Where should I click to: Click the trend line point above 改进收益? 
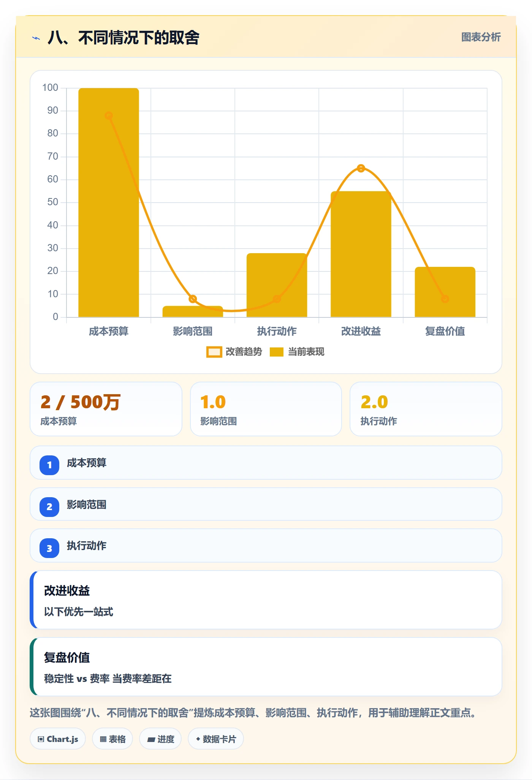(361, 168)
